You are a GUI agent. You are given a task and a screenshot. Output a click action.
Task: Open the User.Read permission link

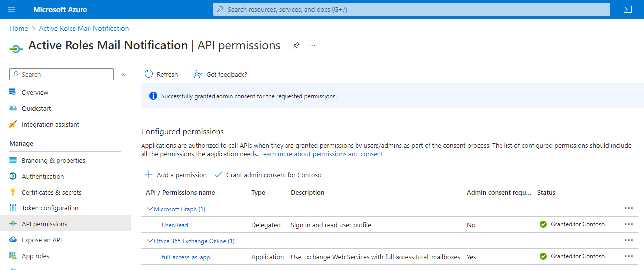pyautogui.click(x=175, y=225)
